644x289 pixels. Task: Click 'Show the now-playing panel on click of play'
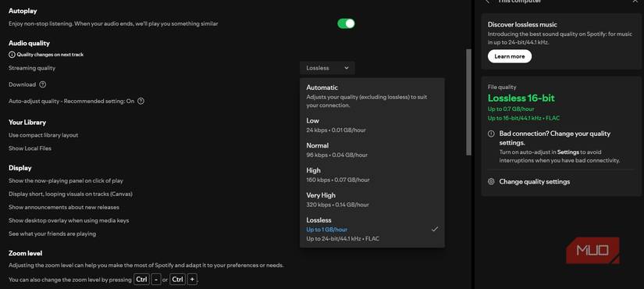click(x=66, y=181)
